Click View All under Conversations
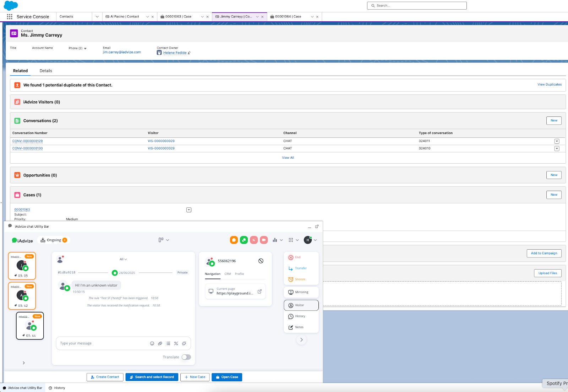Screen dimensions: 568x392 pos(288,158)
